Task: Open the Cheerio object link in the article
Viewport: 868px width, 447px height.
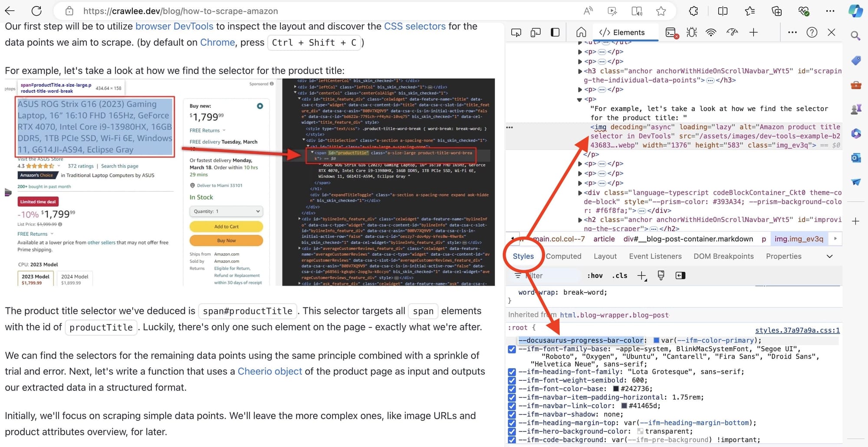Action: tap(270, 372)
